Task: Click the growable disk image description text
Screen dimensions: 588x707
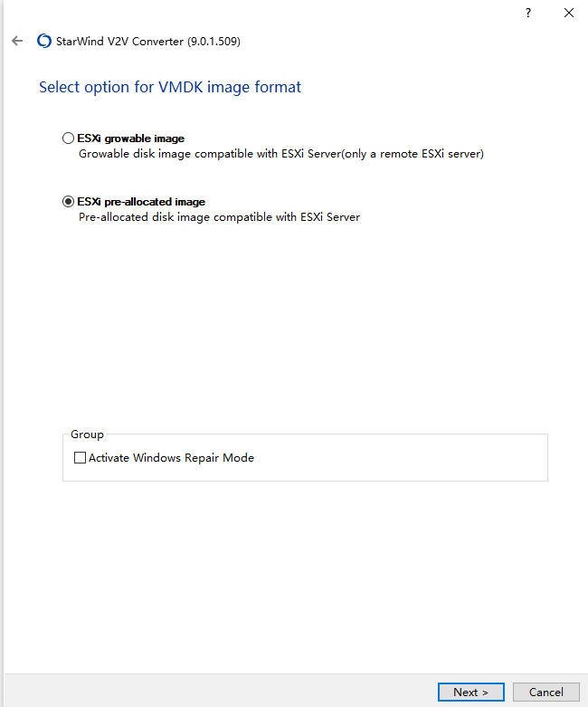Action: point(281,154)
